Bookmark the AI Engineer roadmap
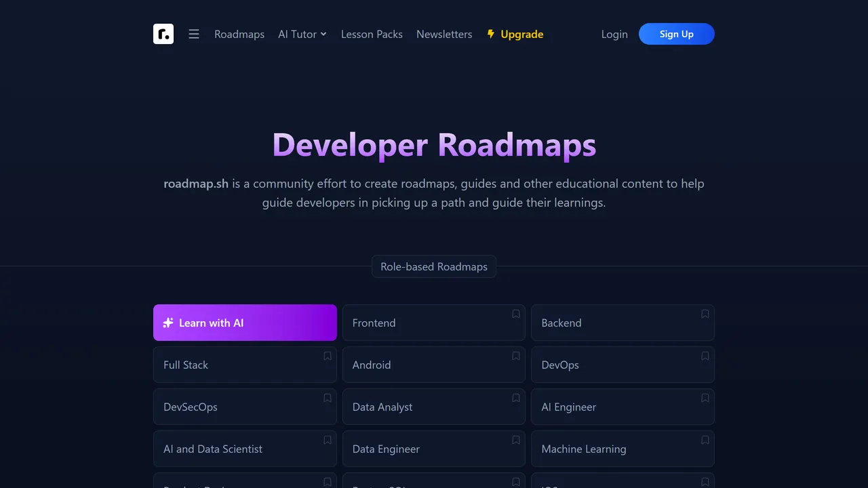 (x=705, y=398)
